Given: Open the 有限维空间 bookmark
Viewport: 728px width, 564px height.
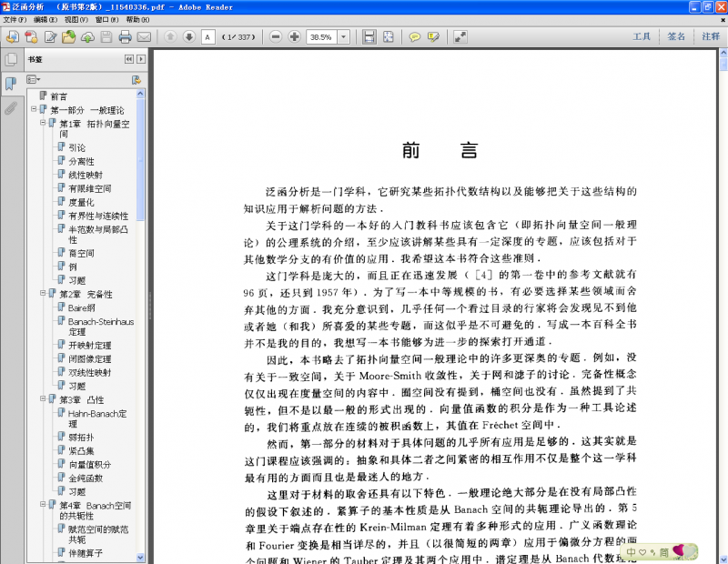Looking at the screenshot, I should coord(89,188).
